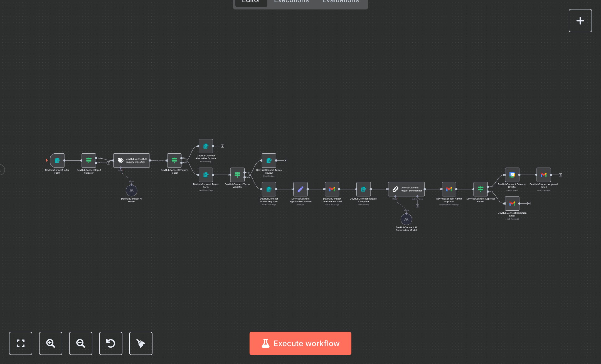The image size is (601, 364).
Task: Click plus connector after Rejection Email node
Action: [x=529, y=204]
